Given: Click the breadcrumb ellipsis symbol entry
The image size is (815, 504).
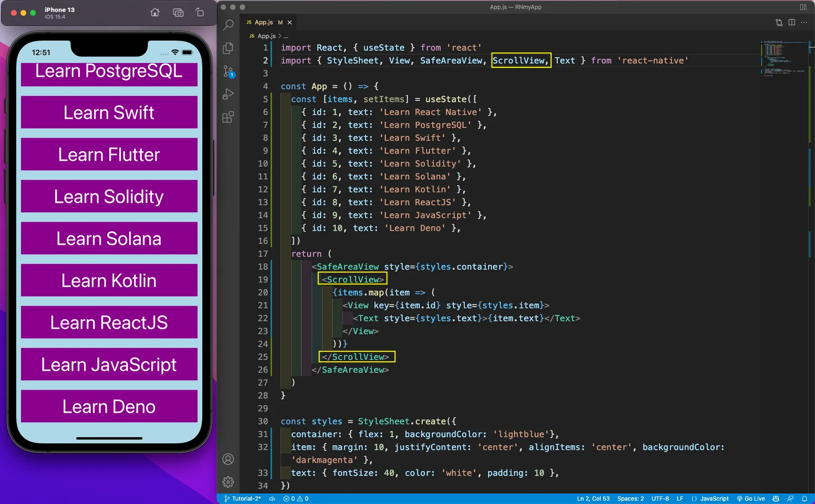Looking at the screenshot, I should click(286, 36).
